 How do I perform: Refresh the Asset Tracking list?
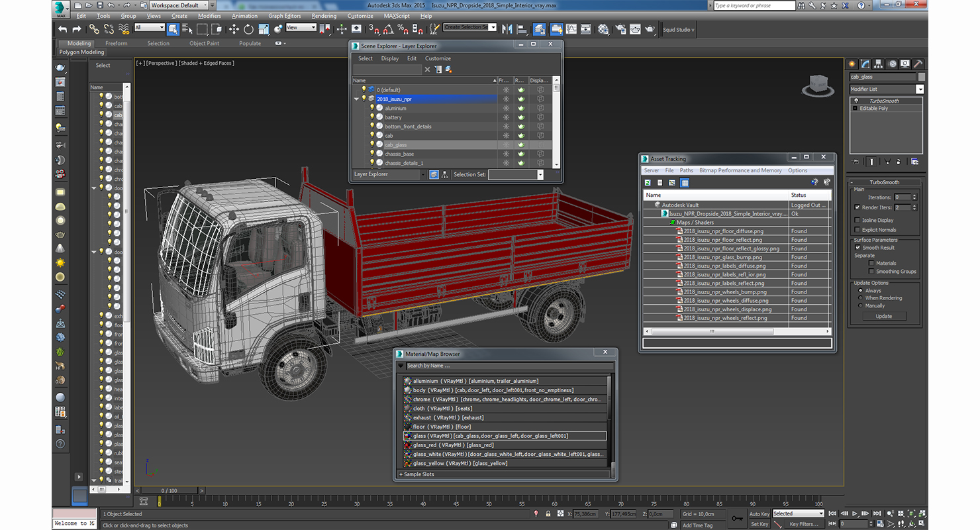coord(648,183)
